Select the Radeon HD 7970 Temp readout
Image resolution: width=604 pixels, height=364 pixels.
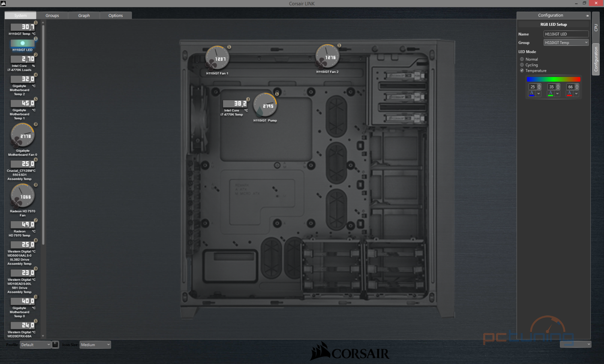[23, 224]
